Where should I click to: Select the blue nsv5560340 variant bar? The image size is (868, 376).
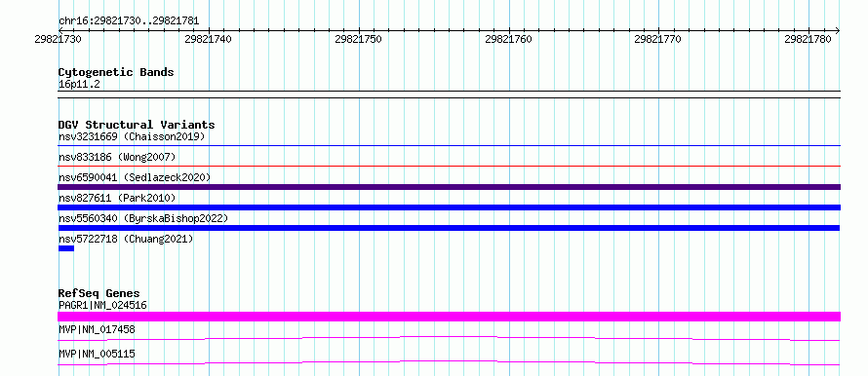coord(449,228)
